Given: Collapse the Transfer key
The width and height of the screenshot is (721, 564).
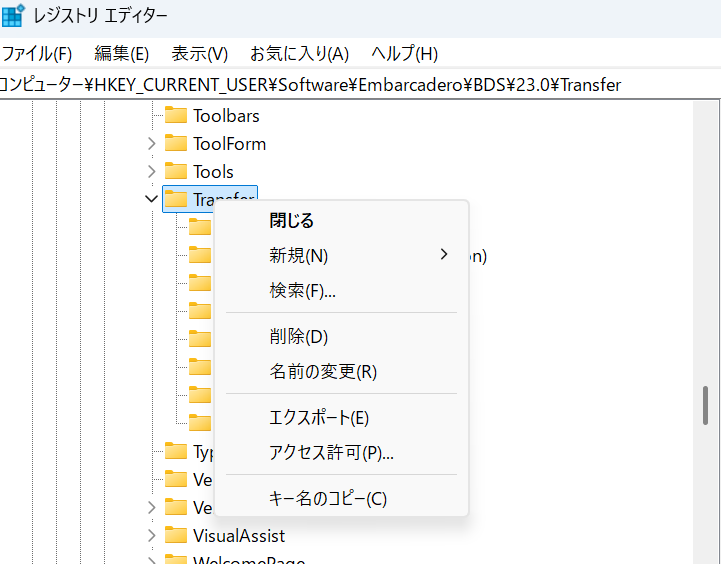Looking at the screenshot, I should pyautogui.click(x=151, y=200).
